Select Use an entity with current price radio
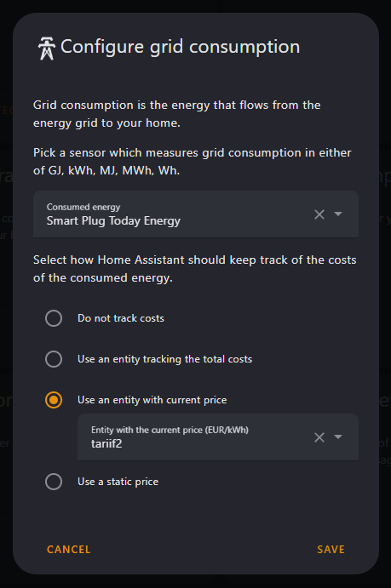This screenshot has height=588, width=391. (54, 400)
